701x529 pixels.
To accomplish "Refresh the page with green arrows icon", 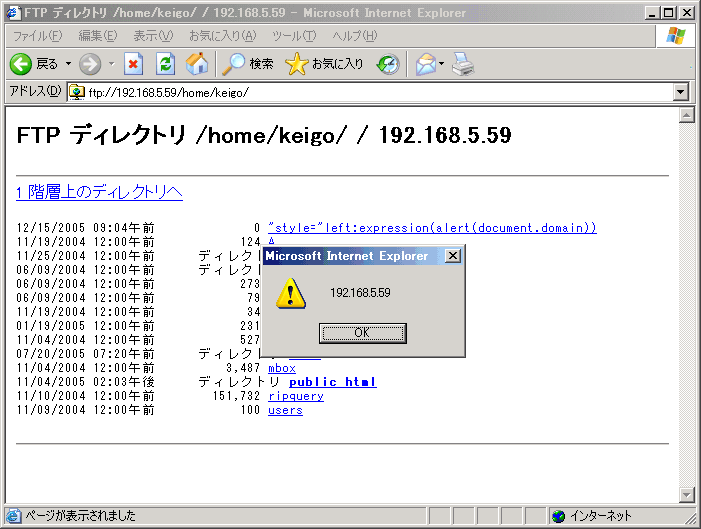I will pyautogui.click(x=165, y=64).
